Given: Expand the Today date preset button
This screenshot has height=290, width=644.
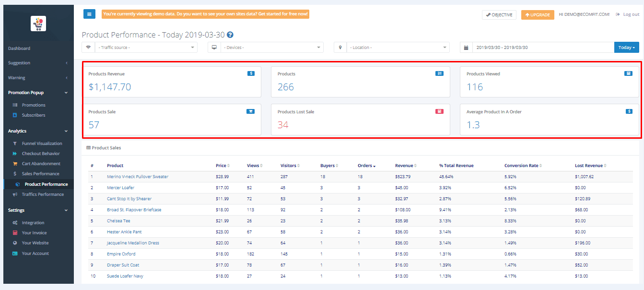Looking at the screenshot, I should pos(626,48).
